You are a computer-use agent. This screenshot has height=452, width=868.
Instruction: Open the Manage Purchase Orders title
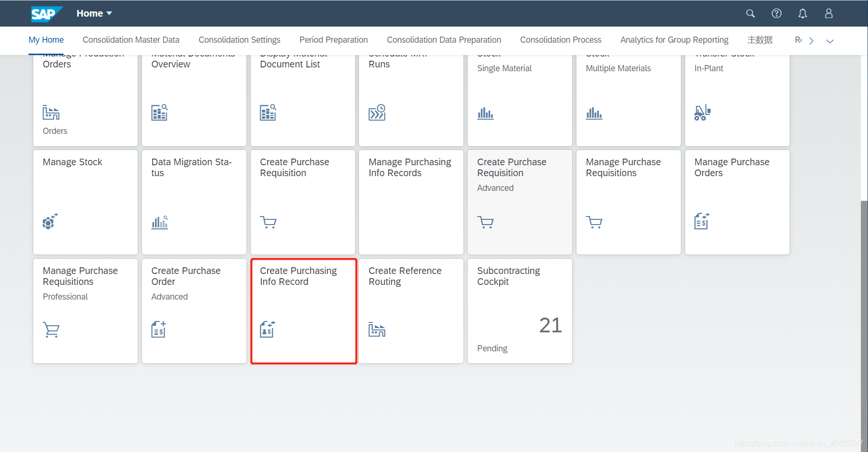coord(732,167)
